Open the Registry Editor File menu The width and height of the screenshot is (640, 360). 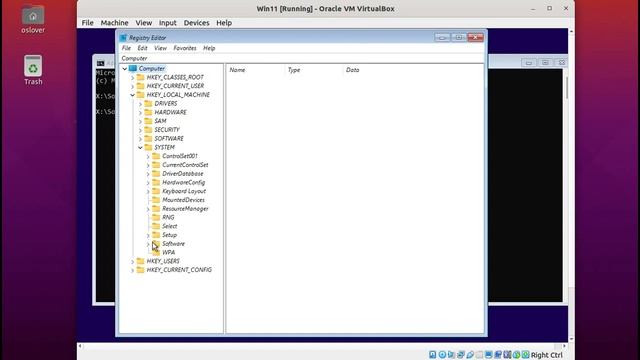pyautogui.click(x=126, y=48)
